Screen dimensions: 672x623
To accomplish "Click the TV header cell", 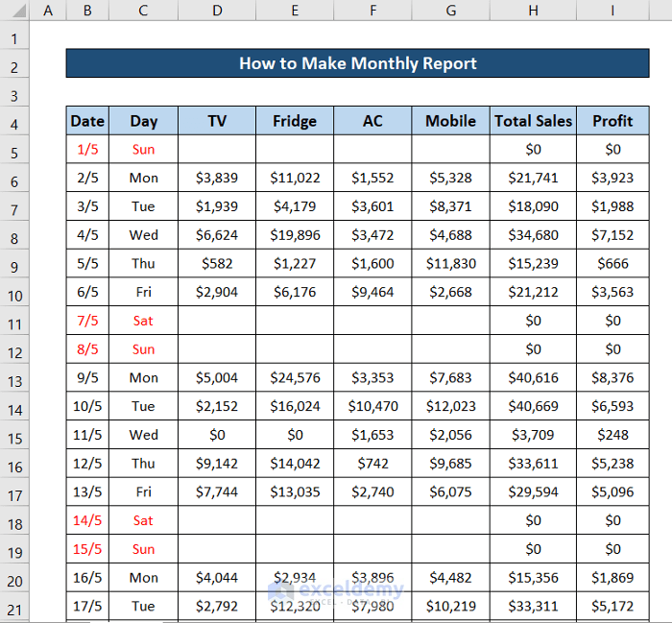I will (x=217, y=121).
